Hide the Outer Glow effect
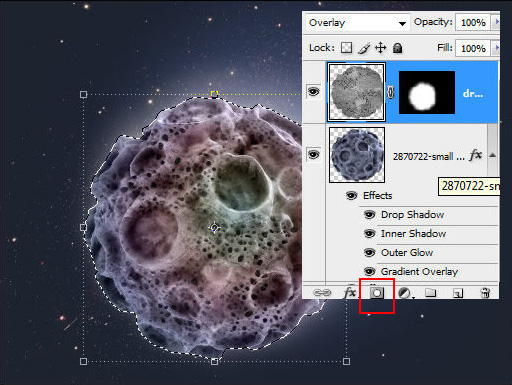512x385 pixels. (x=369, y=253)
